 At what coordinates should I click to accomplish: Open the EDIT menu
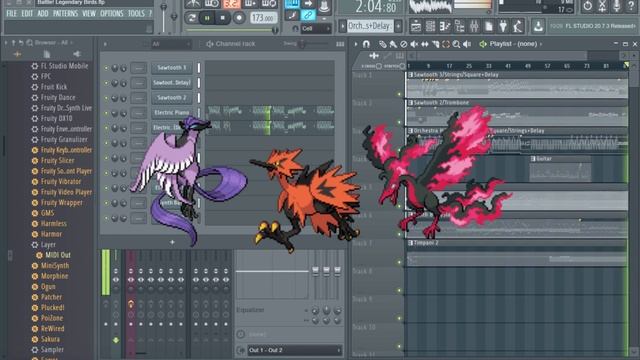[27, 13]
